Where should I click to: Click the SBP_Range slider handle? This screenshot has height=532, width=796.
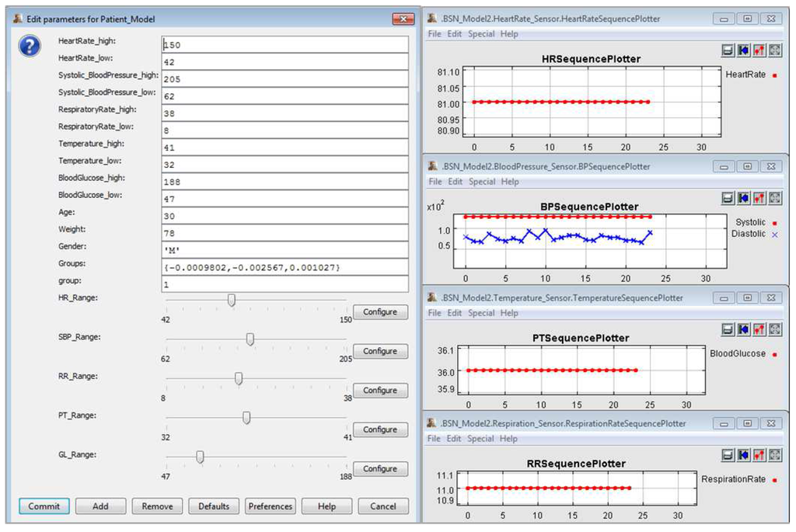[250, 339]
